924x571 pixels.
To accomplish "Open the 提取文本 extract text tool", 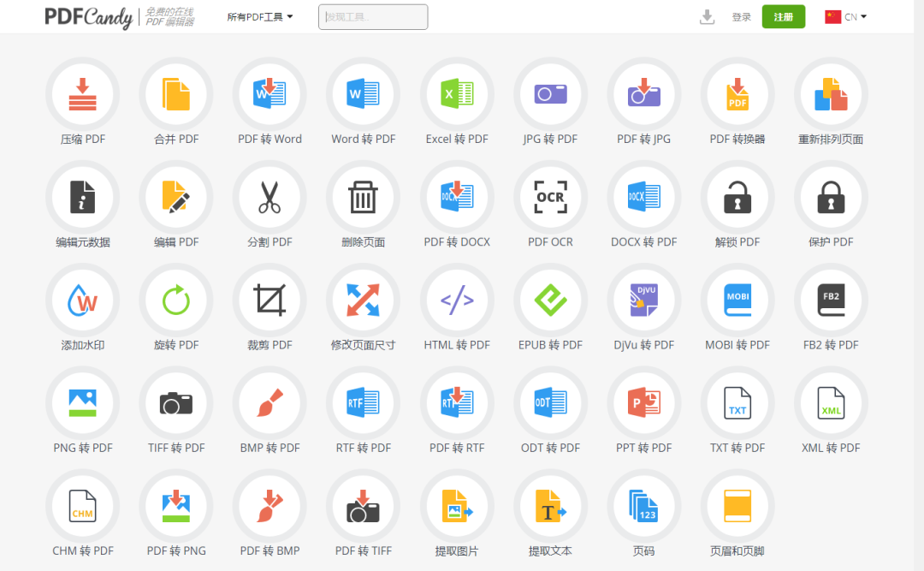I will coord(550,506).
